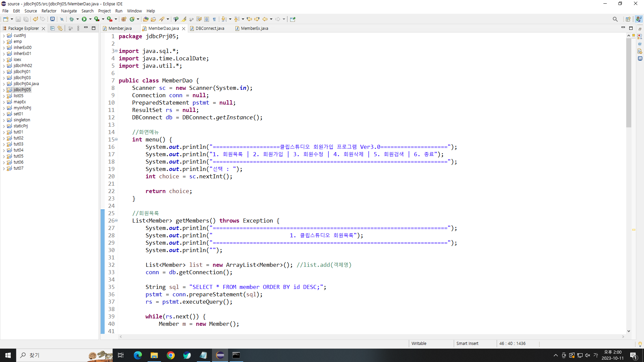Click the editor vertical scrollbar thumb
The height and width of the screenshot is (362, 644).
629,82
